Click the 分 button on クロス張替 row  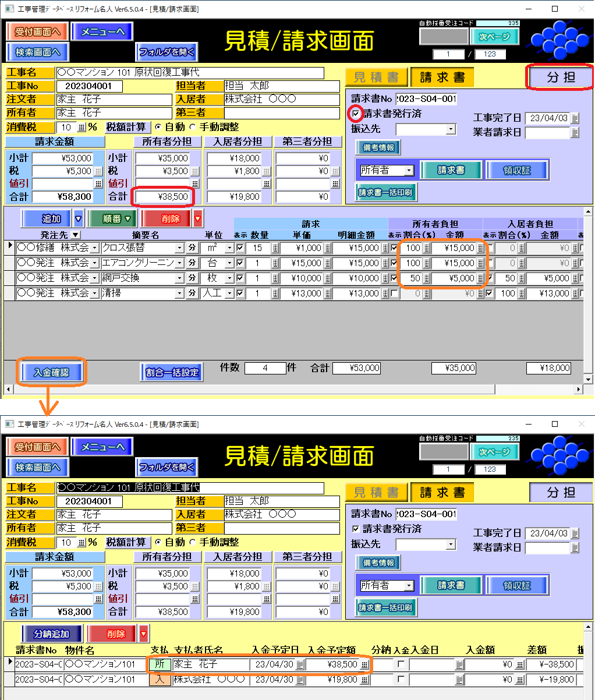coord(192,248)
